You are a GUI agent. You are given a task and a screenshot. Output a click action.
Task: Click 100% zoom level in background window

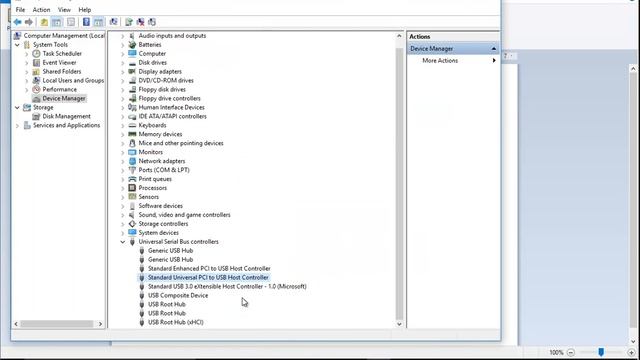[x=556, y=352]
